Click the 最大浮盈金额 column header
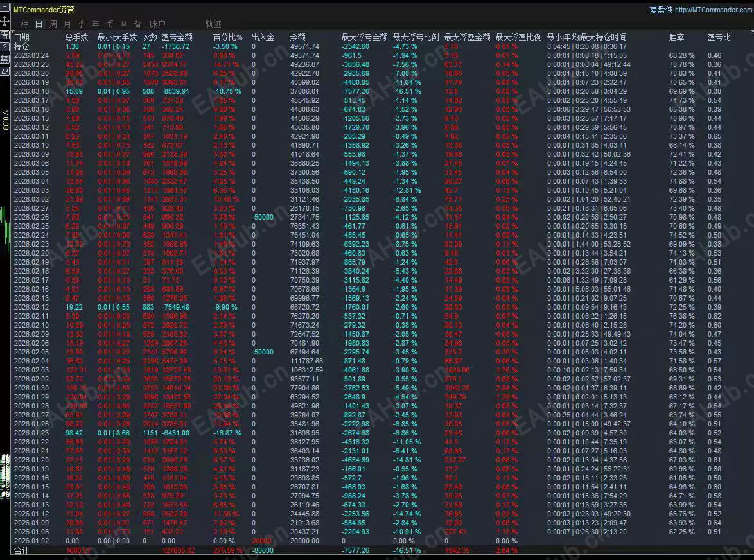 (x=467, y=37)
